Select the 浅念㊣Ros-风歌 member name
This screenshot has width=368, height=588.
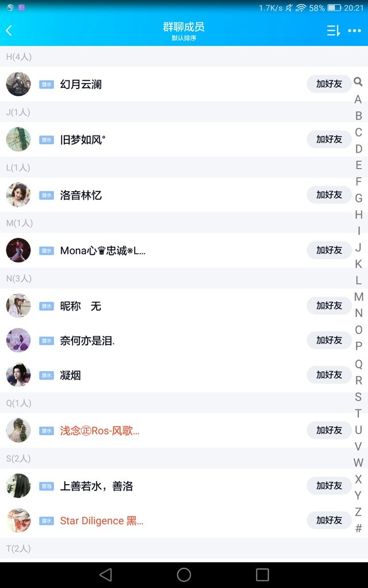(x=99, y=431)
